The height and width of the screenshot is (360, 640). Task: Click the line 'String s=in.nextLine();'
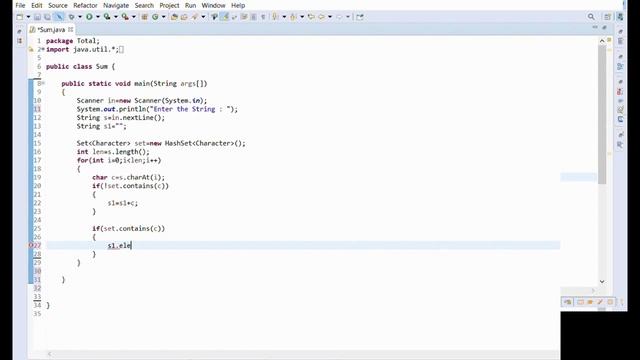pos(121,118)
